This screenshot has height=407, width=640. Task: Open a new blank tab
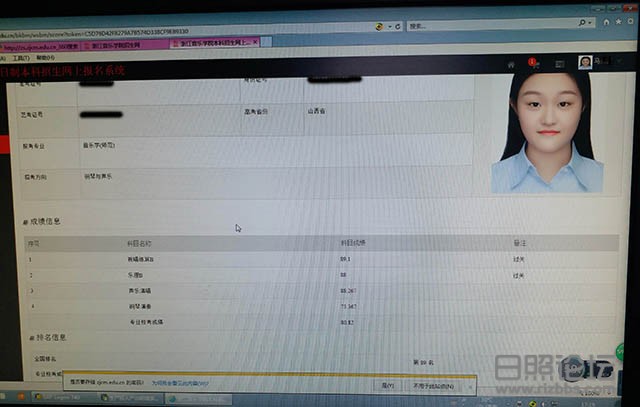266,42
